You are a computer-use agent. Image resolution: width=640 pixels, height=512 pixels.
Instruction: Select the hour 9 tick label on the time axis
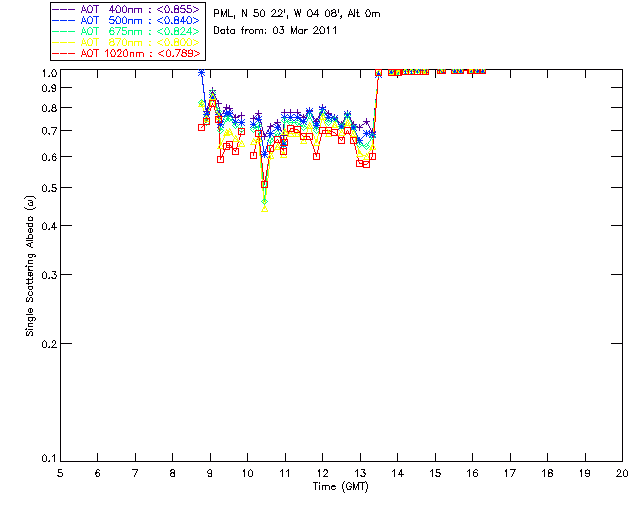[210, 473]
